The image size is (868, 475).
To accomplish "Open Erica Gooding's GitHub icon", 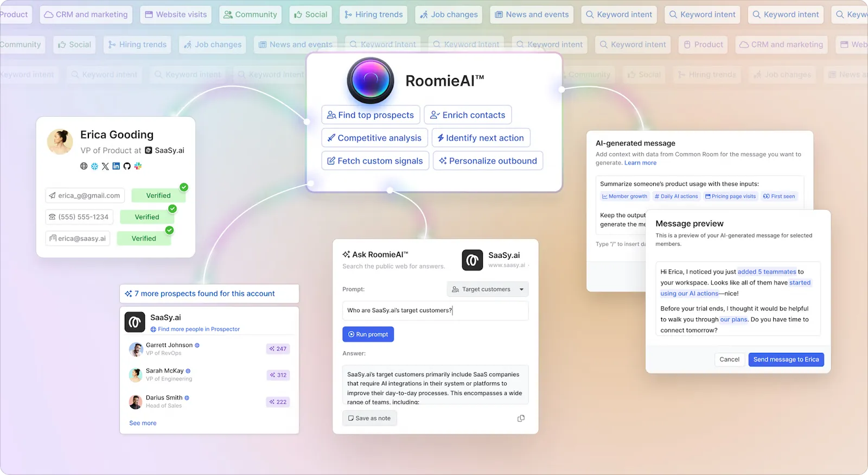I will tap(127, 166).
